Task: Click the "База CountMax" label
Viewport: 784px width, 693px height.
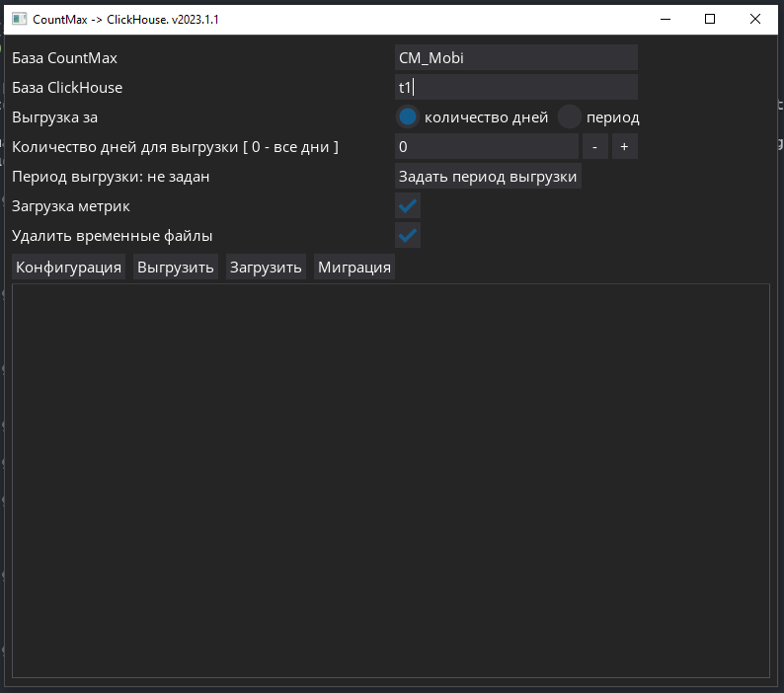Action: [64, 58]
